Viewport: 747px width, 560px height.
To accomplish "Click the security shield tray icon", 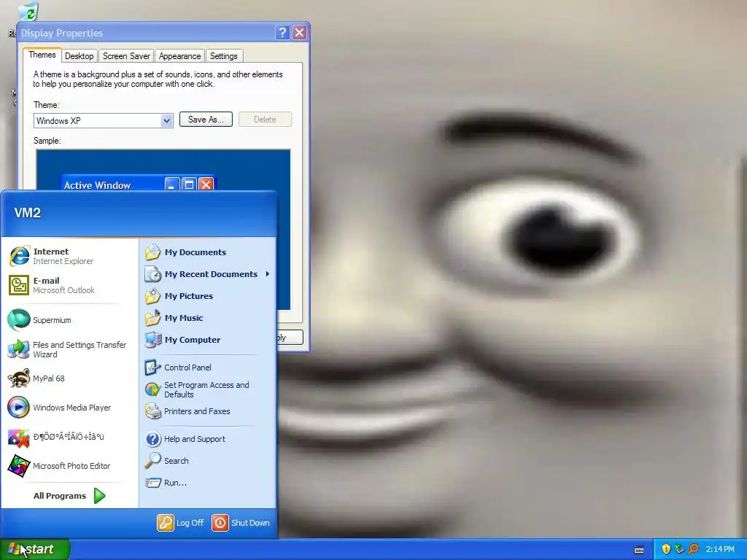I will click(x=666, y=549).
